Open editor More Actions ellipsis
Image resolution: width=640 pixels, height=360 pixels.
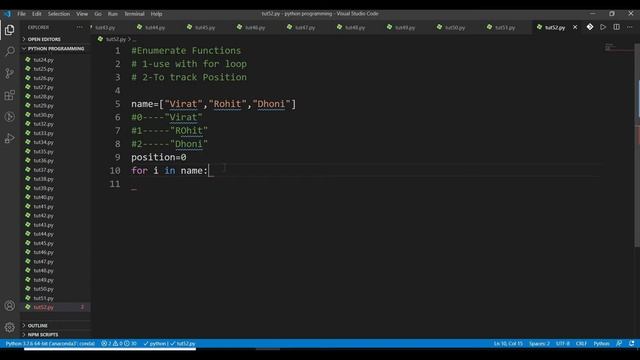point(630,27)
